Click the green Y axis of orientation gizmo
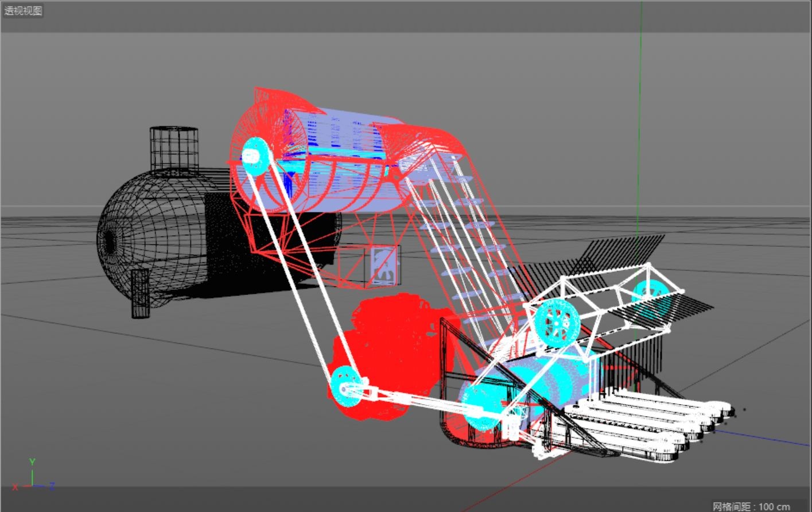This screenshot has height=512, width=812. (32, 472)
